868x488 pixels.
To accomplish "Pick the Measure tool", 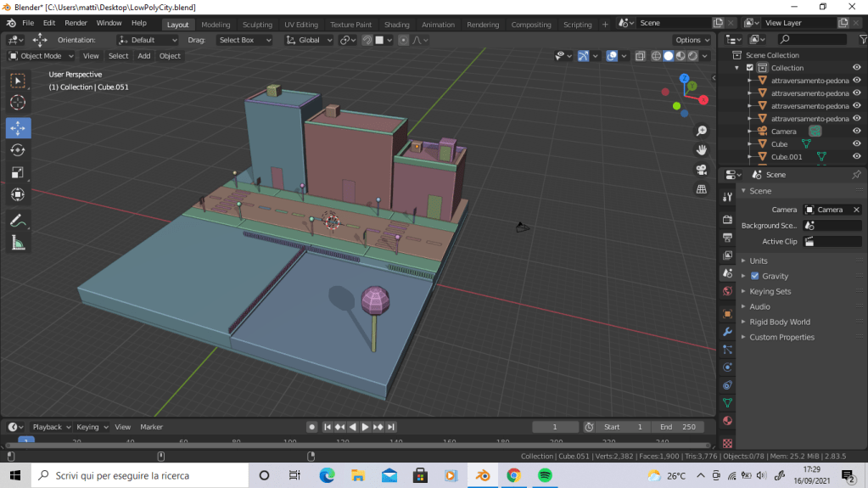I will (x=18, y=243).
